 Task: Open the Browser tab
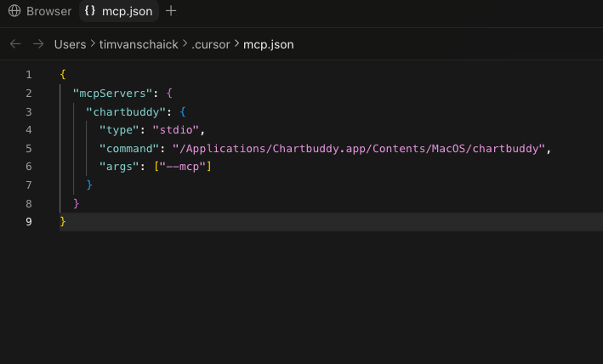[40, 11]
